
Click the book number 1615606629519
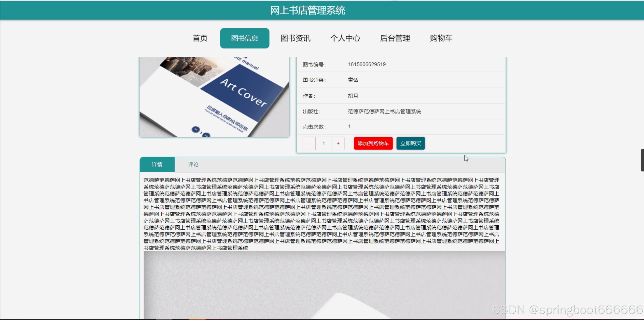tap(367, 64)
